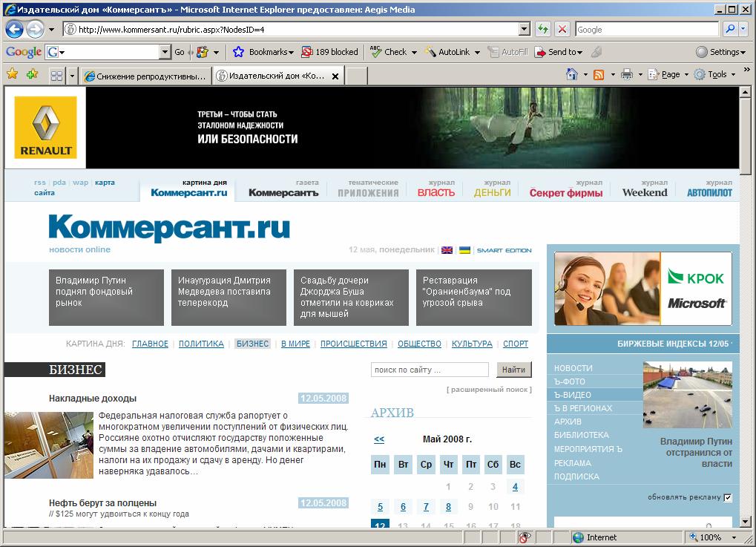This screenshot has width=756, height=547.
Task: Open the Накладные доходы article photo
Action: (49, 445)
